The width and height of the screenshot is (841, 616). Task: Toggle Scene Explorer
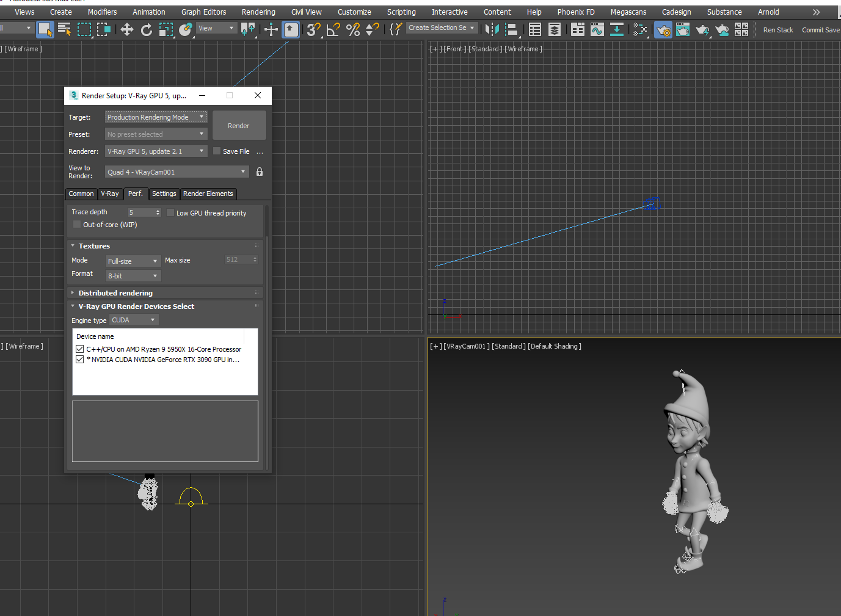(x=535, y=29)
